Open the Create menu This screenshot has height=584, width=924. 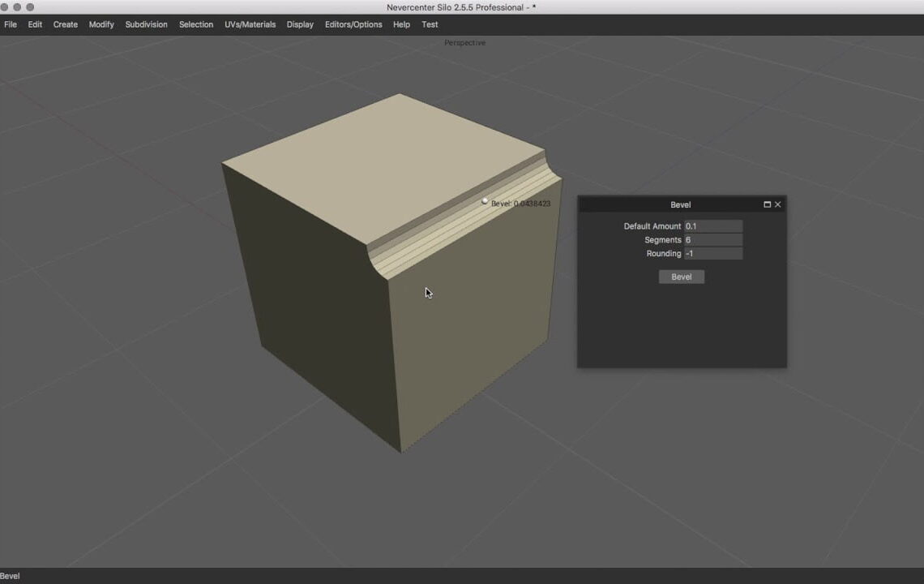tap(65, 24)
